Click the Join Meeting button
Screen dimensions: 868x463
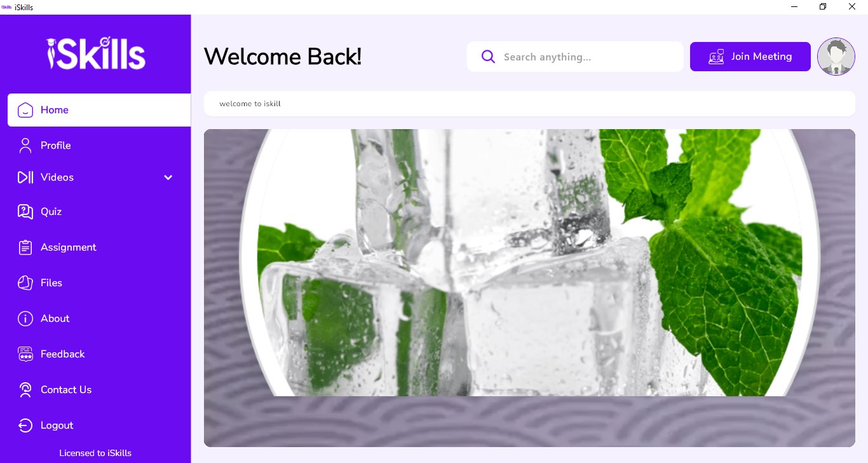(x=750, y=57)
